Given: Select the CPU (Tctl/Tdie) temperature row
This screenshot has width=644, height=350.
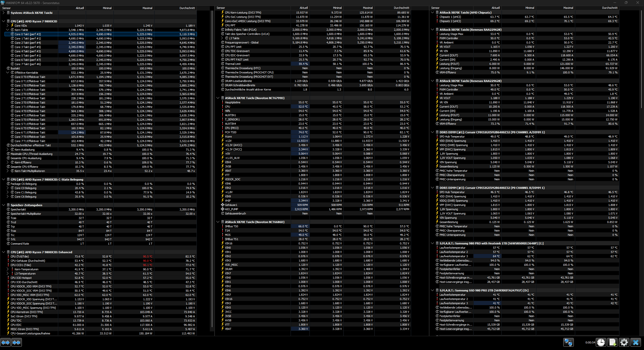Looking at the screenshot, I should pos(20,256).
